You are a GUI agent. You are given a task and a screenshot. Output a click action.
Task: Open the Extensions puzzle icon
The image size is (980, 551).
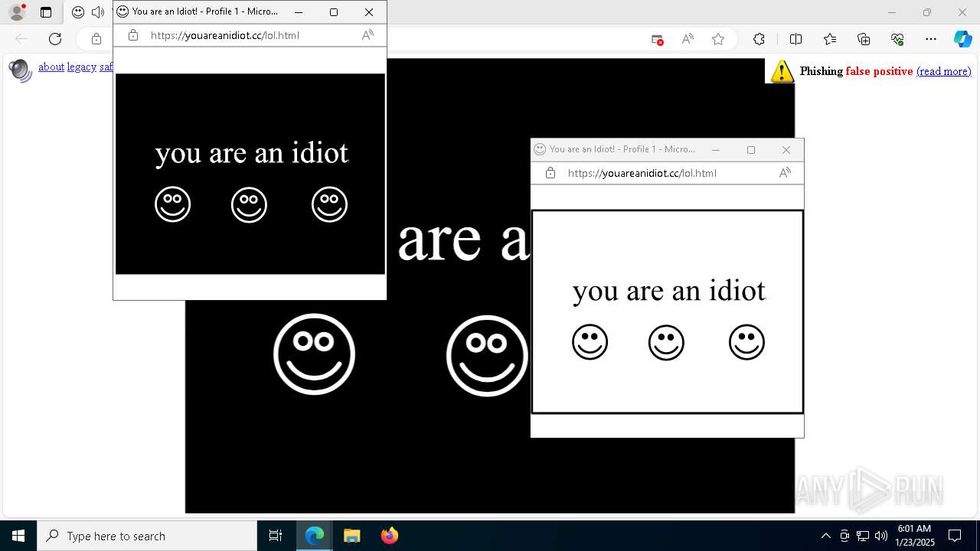point(759,40)
